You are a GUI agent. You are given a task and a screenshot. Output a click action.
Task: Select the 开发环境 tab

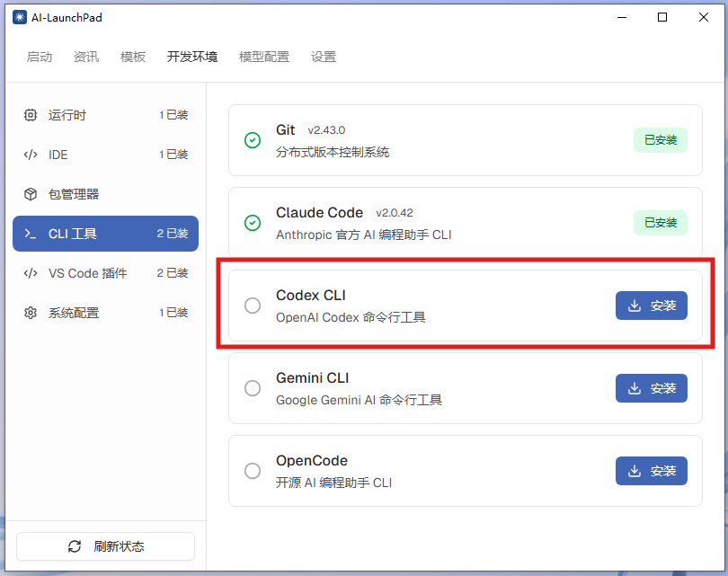(192, 57)
